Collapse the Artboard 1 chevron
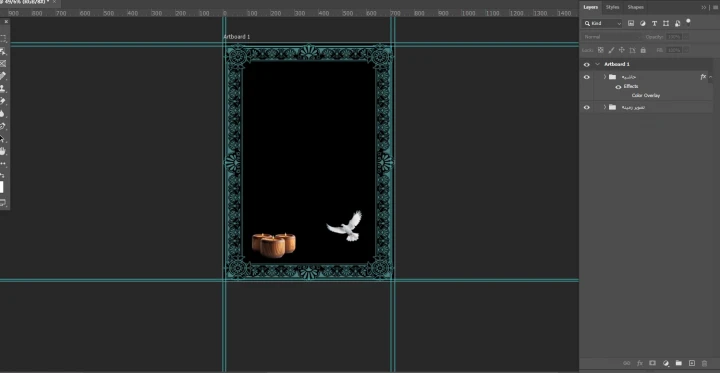Screen dimensions: 720x373 tap(597, 64)
